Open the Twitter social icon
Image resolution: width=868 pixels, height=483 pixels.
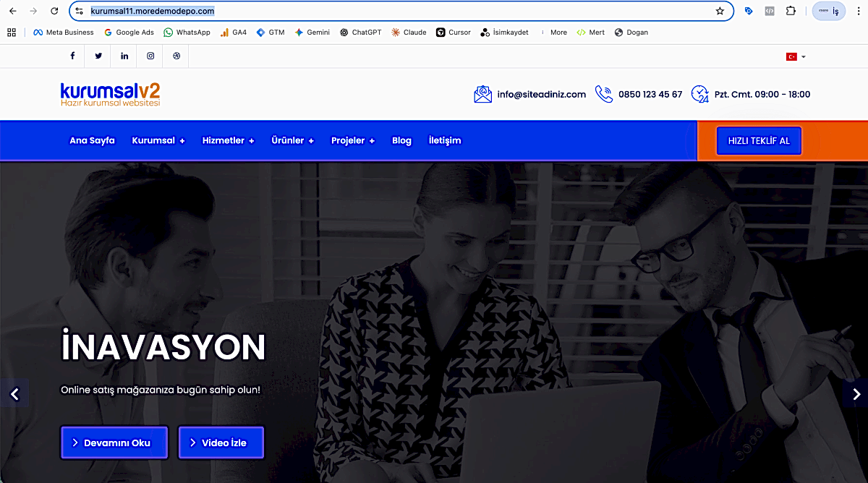[x=98, y=56]
